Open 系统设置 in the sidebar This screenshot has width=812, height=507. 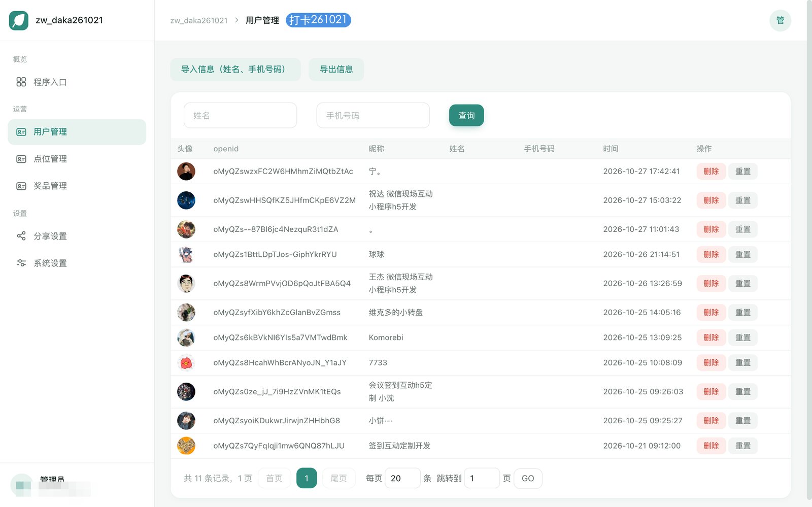coord(77,263)
